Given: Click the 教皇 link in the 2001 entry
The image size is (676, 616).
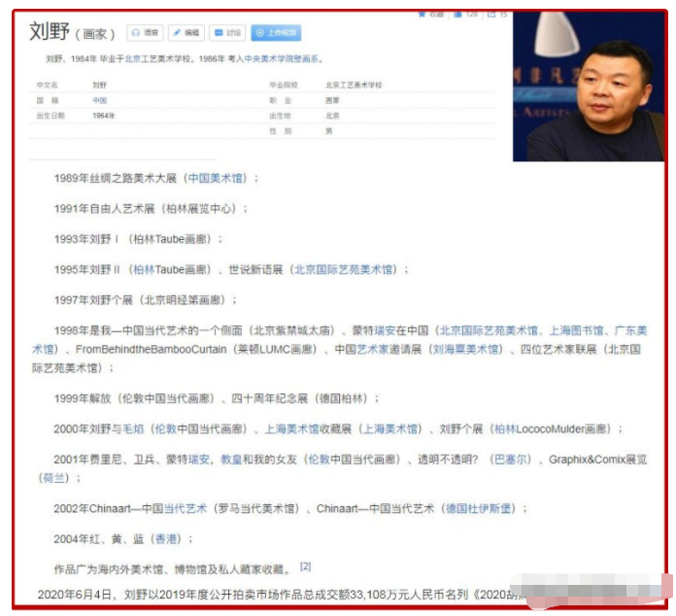Looking at the screenshot, I should pyautogui.click(x=231, y=460).
